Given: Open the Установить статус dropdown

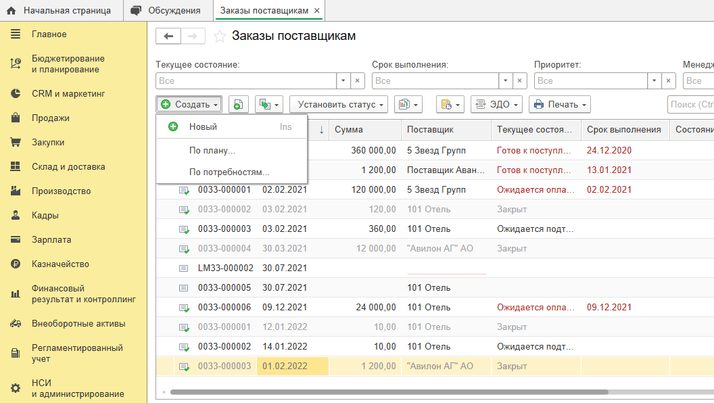Looking at the screenshot, I should (338, 104).
